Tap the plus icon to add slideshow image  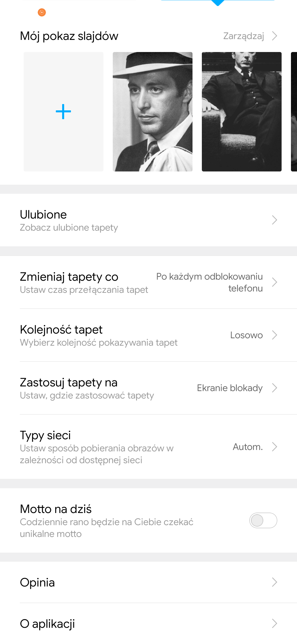coord(64,112)
